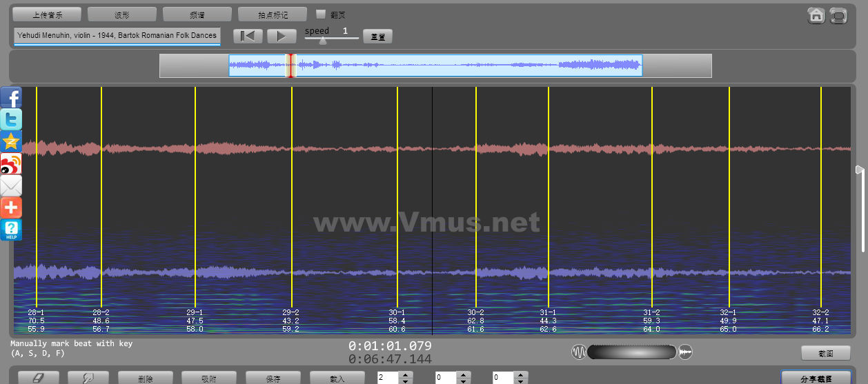The image size is (868, 384).
Task: Open the blue HELP question icon
Action: point(11,230)
